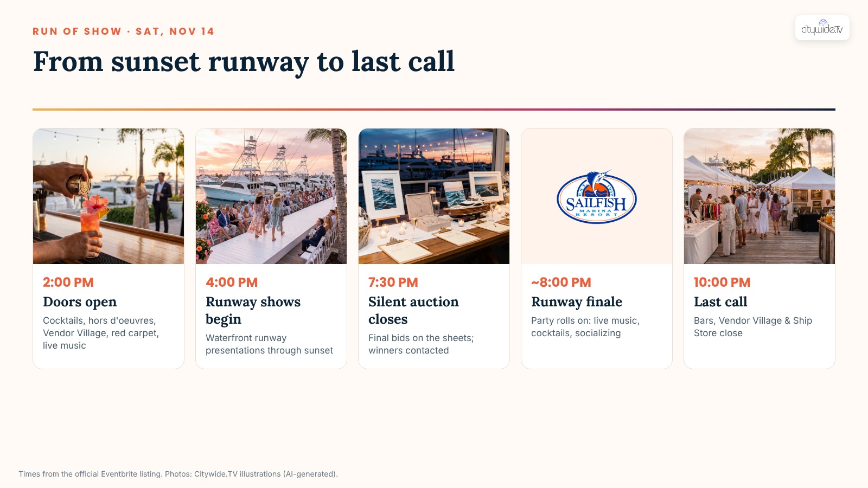The height and width of the screenshot is (488, 868).
Task: Open the cocktail bar photo thumbnail
Action: [108, 196]
